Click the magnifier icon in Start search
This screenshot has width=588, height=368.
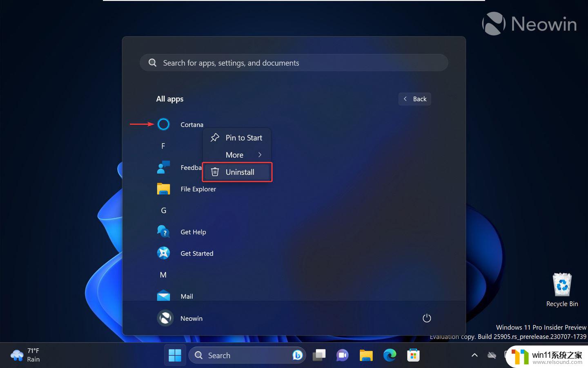pos(152,63)
